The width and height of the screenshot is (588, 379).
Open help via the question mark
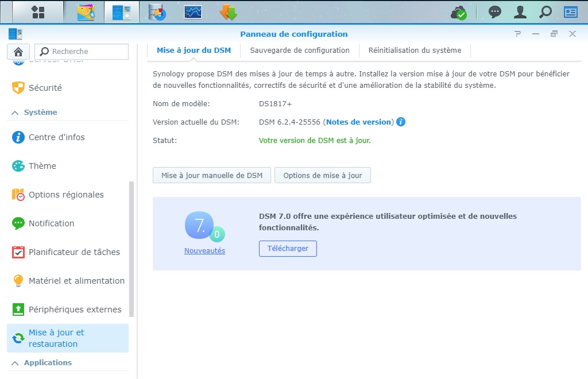[x=518, y=34]
